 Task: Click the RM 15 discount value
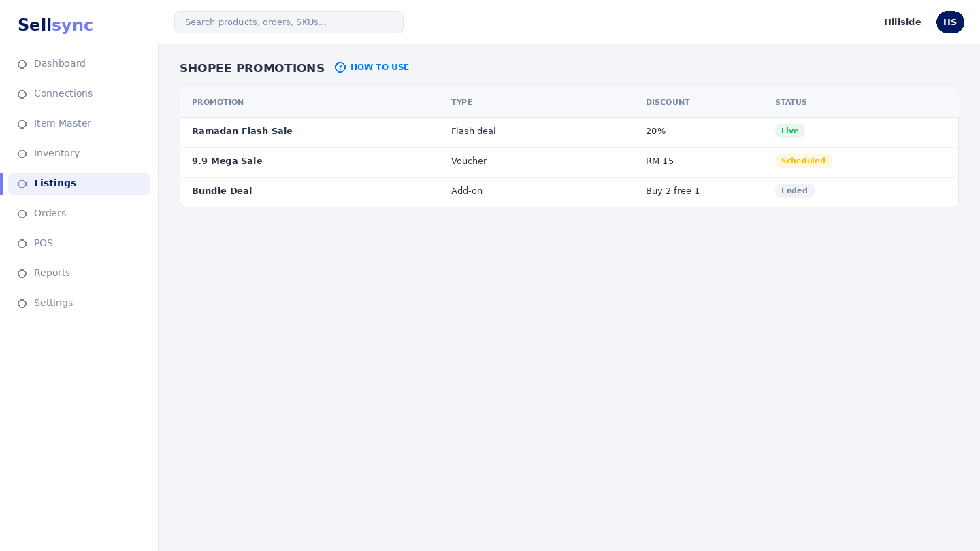point(659,161)
